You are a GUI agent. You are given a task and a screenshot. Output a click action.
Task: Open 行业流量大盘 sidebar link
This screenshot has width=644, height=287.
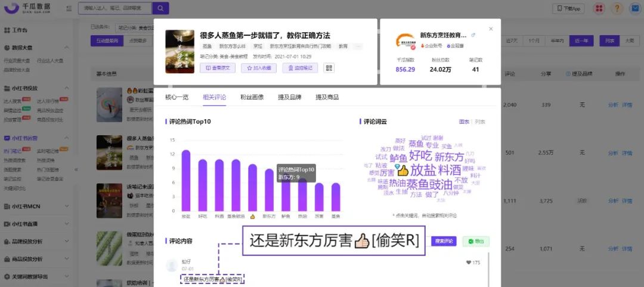click(17, 61)
